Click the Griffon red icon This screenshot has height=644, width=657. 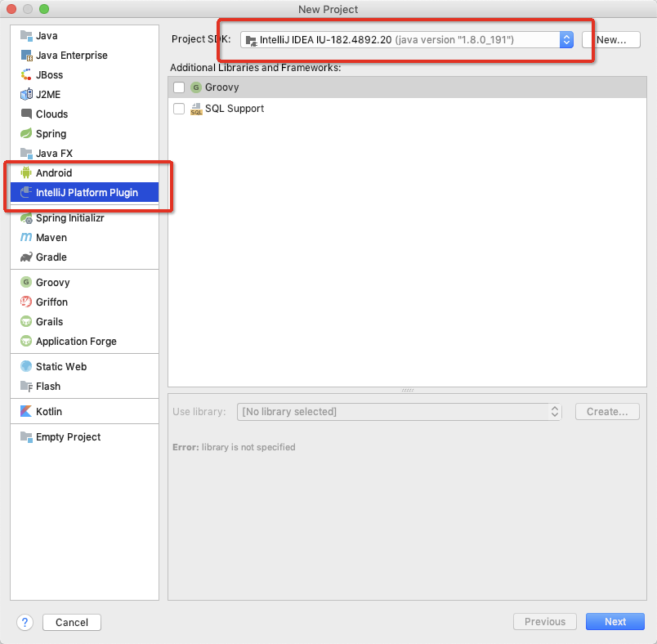pos(26,302)
